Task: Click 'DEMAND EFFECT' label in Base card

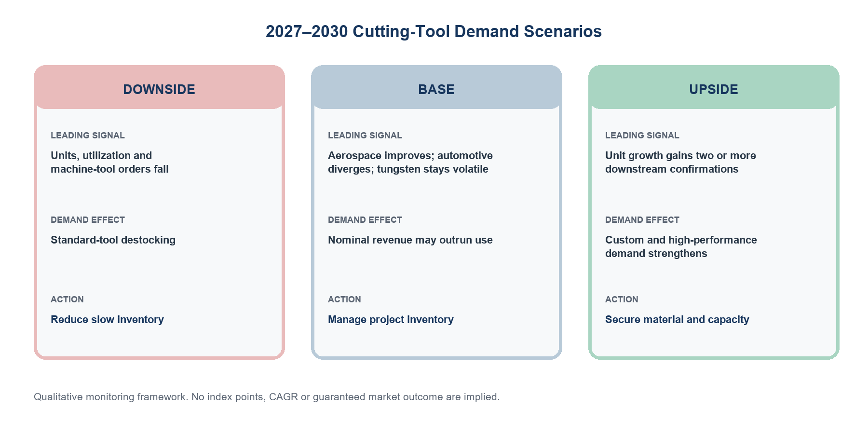Action: 365,220
